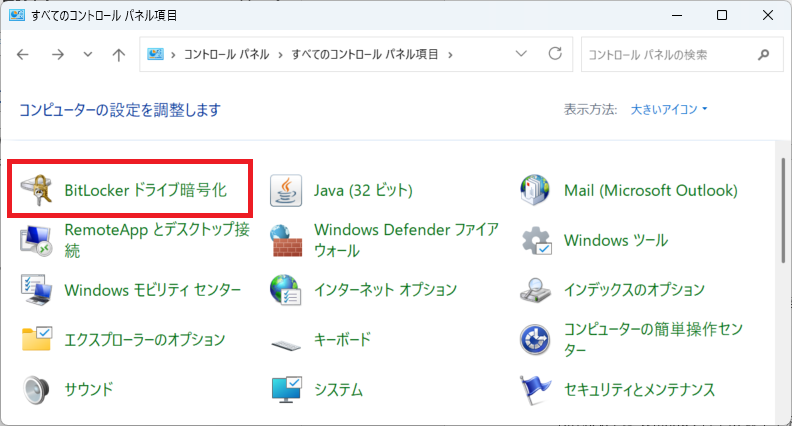The height and width of the screenshot is (426, 792).
Task: Open BitLocker ドライブ暗号化 link
Action: click(145, 190)
